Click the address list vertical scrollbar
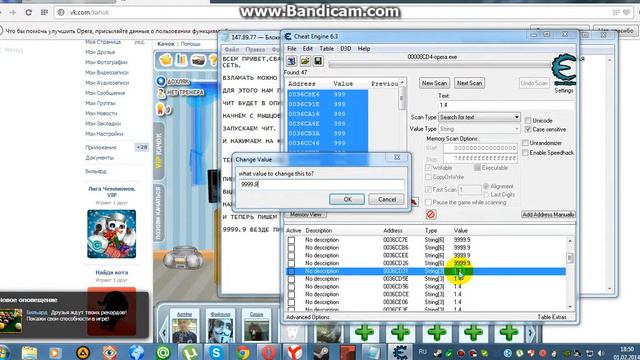 (570, 273)
